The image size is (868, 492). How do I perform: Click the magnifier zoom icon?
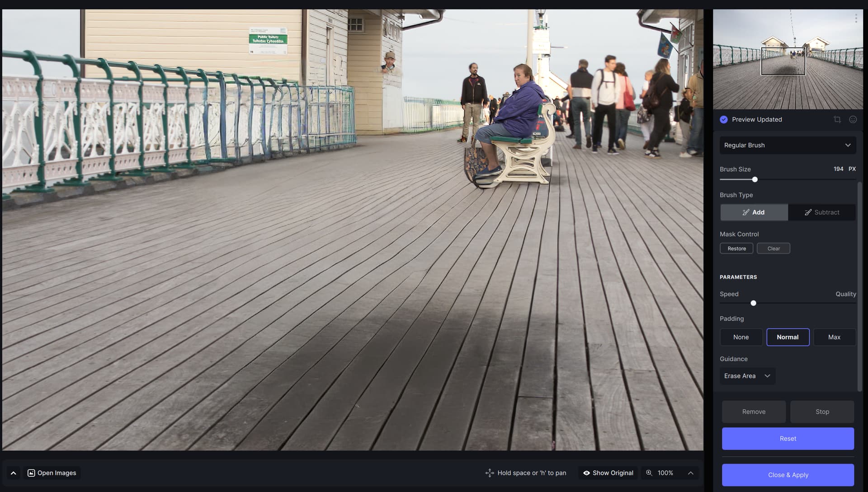coord(649,473)
